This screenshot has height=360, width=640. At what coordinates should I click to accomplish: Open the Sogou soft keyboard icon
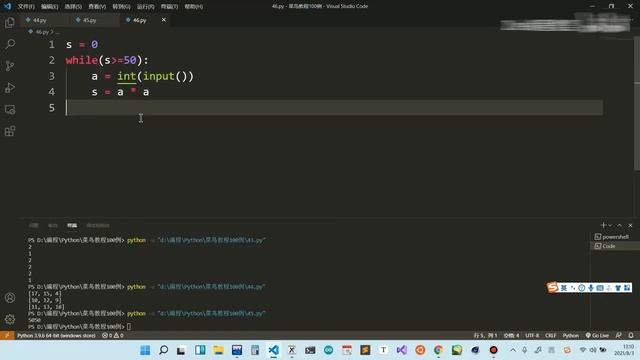600,288
